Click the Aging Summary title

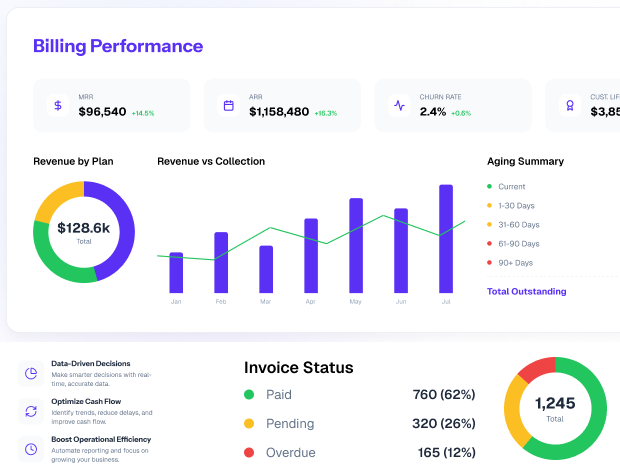click(x=525, y=161)
